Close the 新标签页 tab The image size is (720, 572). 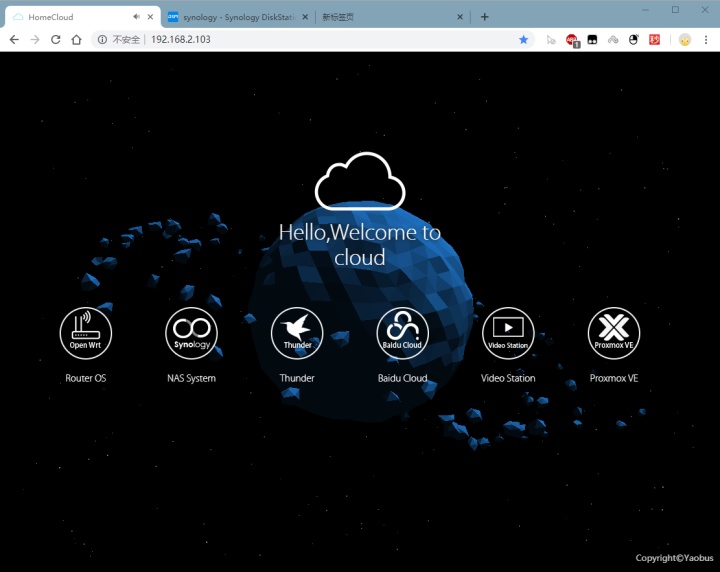(460, 17)
